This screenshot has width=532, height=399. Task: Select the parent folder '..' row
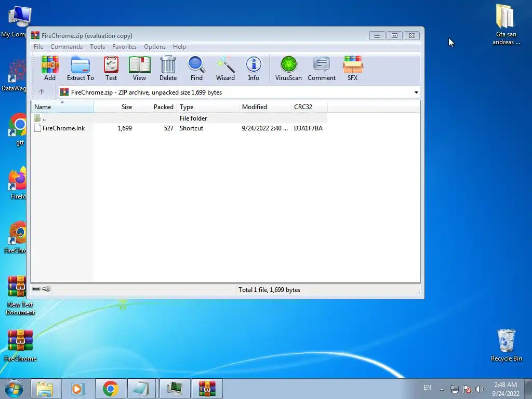click(179, 118)
